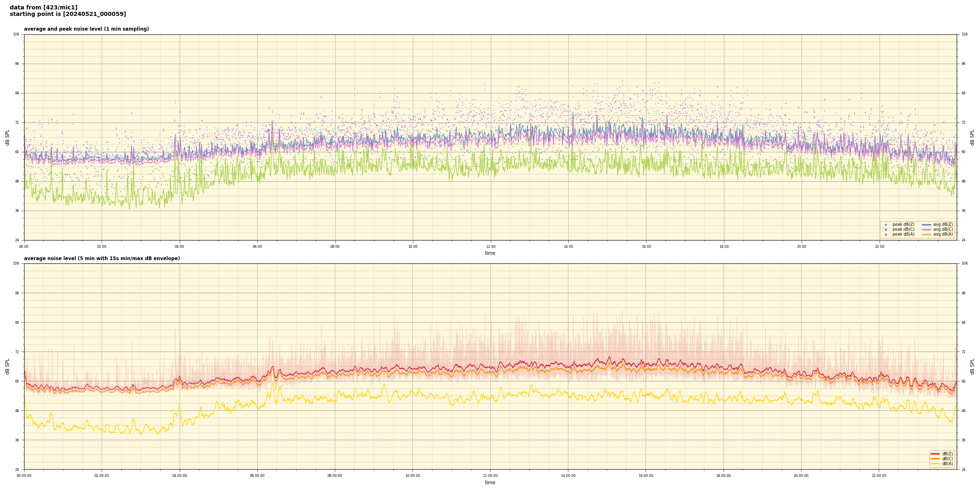The image size is (980, 490).
Task: Click the 'average noise level (5 min' chart title
Action: coord(102,258)
